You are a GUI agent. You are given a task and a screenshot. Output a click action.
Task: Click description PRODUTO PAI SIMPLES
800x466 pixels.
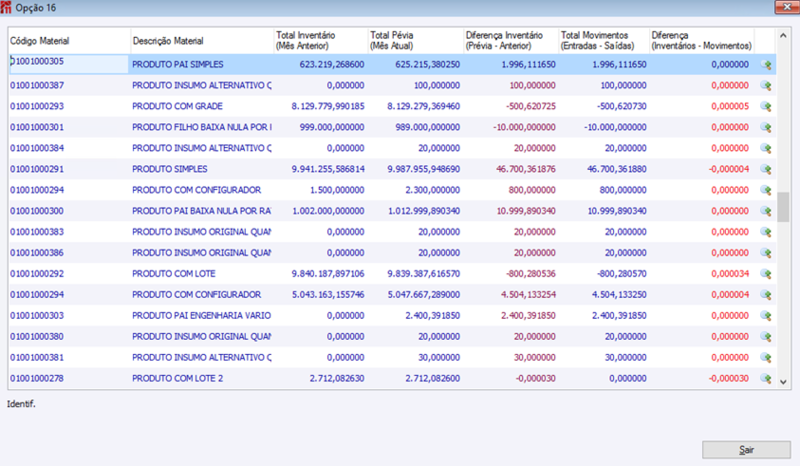click(178, 64)
